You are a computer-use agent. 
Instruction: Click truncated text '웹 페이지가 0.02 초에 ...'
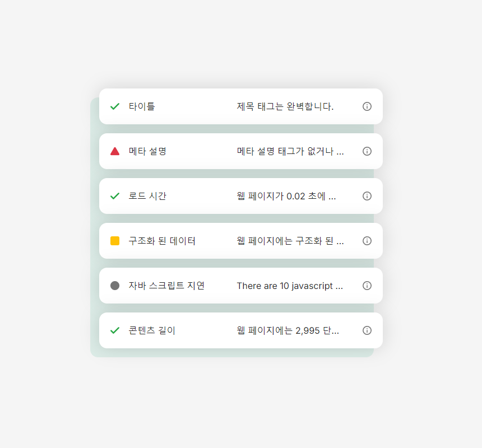286,196
